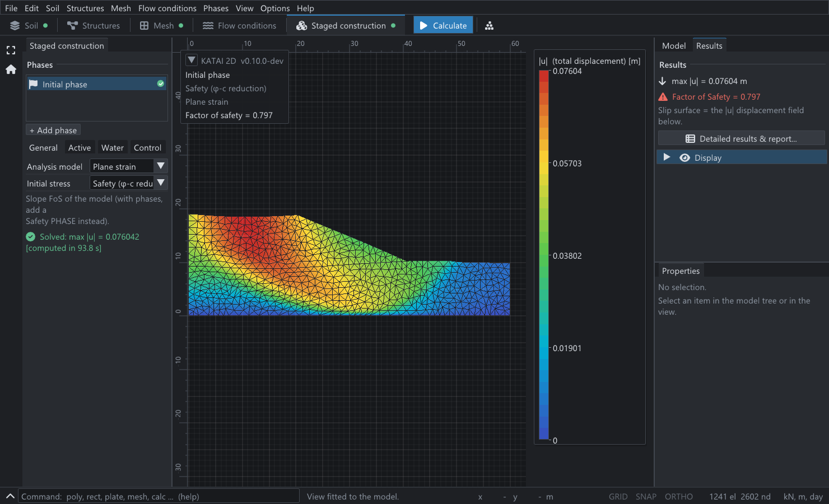This screenshot has width=829, height=504.
Task: Click the down-arrow icon beside max |u|
Action: 663,81
